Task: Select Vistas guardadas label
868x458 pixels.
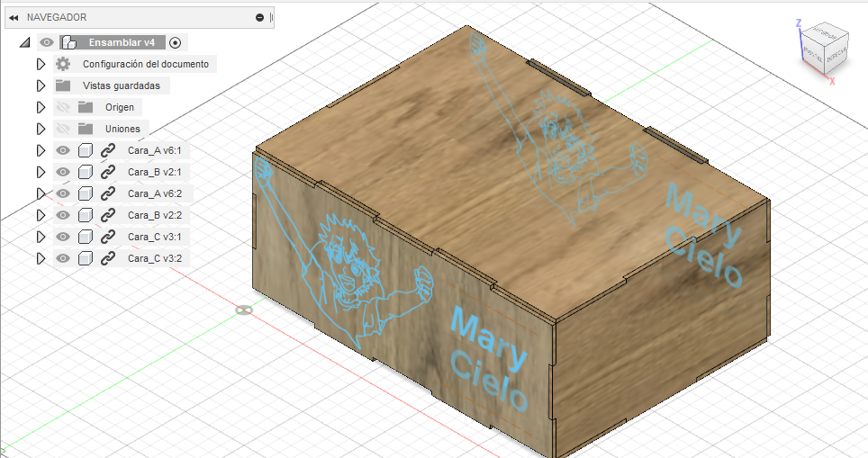Action: point(122,85)
